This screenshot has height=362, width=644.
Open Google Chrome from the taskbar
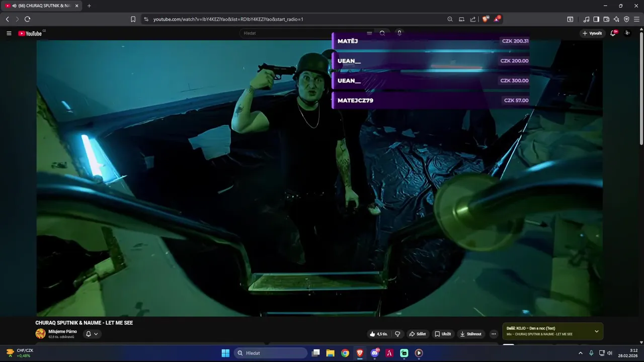(x=345, y=353)
